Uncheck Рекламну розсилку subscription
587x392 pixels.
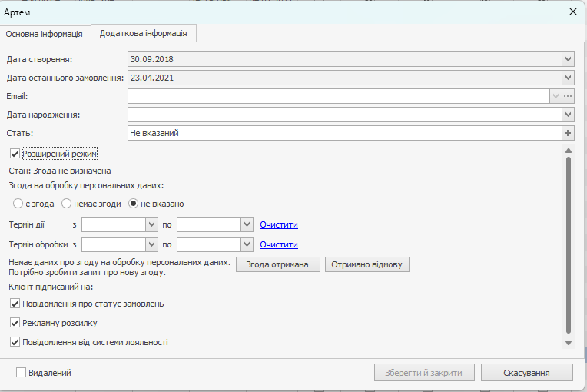point(15,323)
